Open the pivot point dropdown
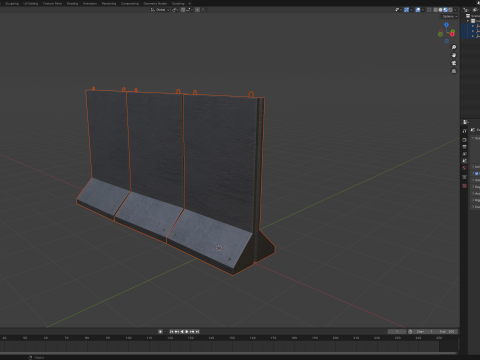The image size is (480, 360). point(175,10)
